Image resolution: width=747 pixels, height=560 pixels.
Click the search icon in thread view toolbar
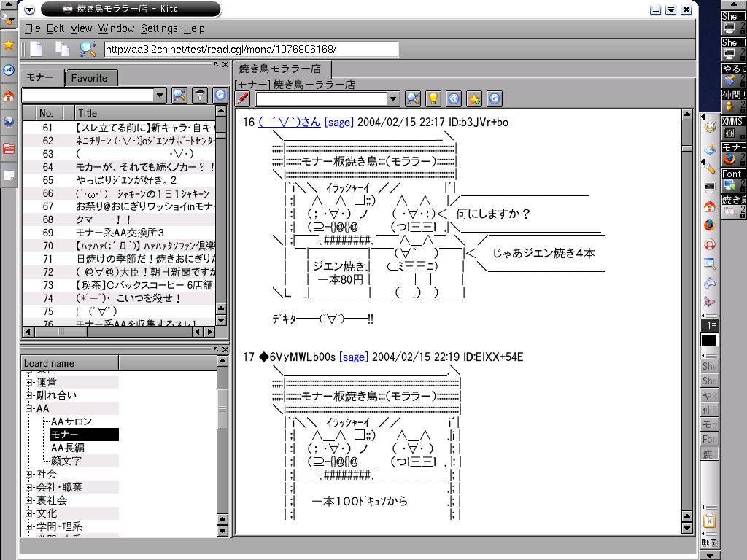(x=413, y=98)
